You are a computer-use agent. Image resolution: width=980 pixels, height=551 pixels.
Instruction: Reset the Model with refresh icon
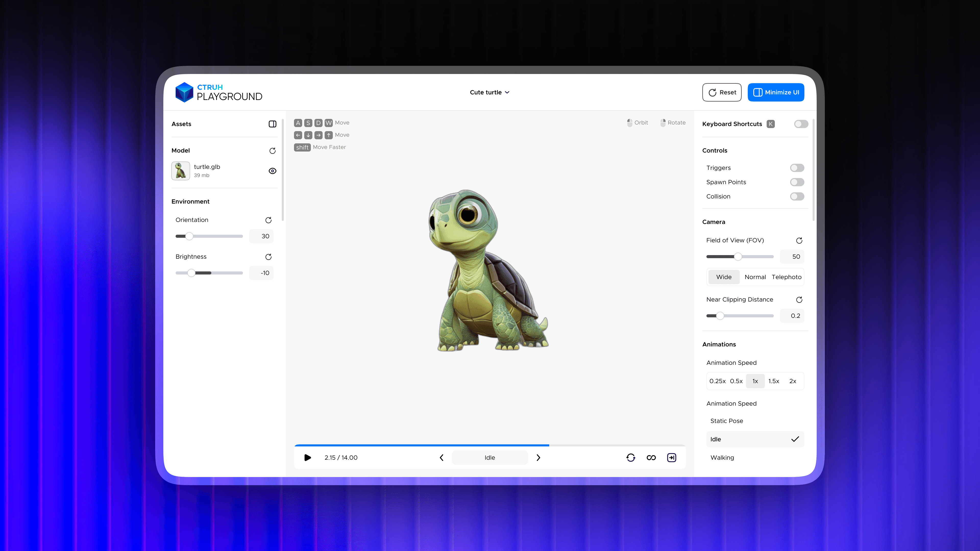pyautogui.click(x=272, y=151)
